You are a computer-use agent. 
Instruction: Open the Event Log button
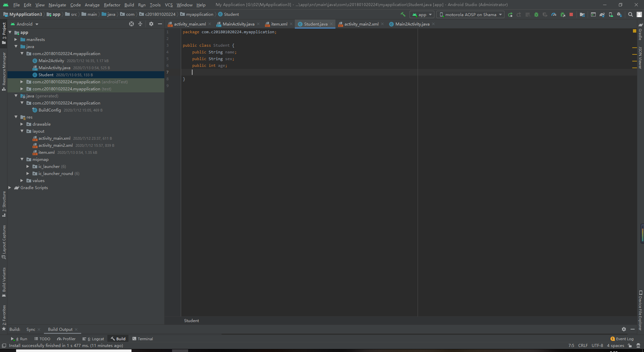(x=622, y=339)
